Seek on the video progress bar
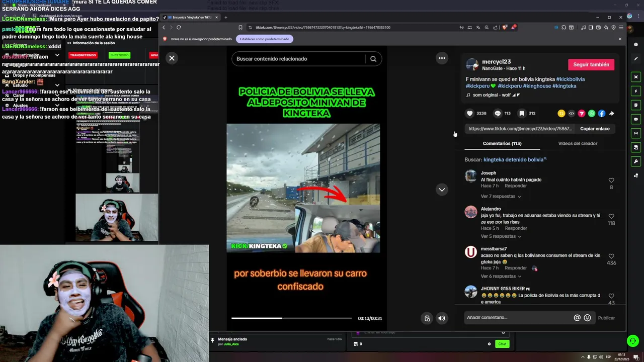Viewport: 644px width, 362px height. pyautogui.click(x=291, y=318)
